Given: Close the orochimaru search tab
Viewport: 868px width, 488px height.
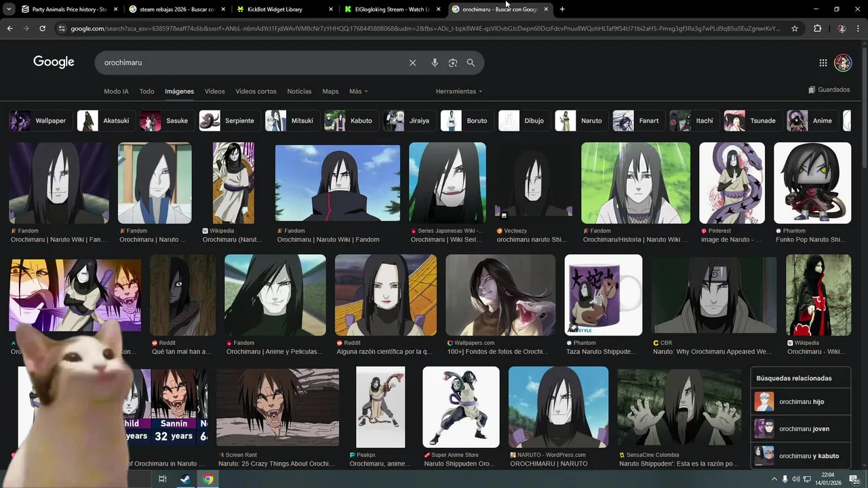Looking at the screenshot, I should pos(546,9).
